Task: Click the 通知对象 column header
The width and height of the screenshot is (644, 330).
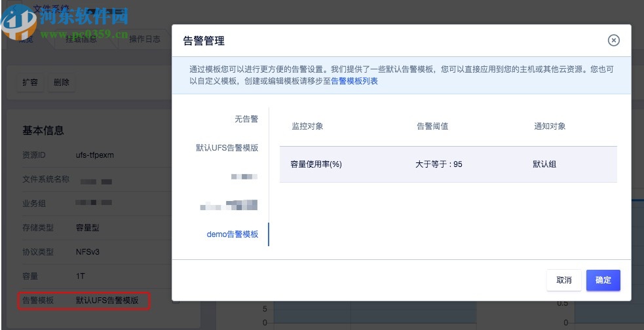Action: (x=550, y=126)
